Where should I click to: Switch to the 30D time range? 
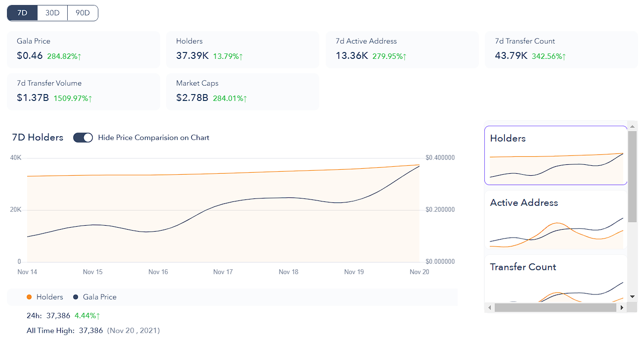pos(52,13)
